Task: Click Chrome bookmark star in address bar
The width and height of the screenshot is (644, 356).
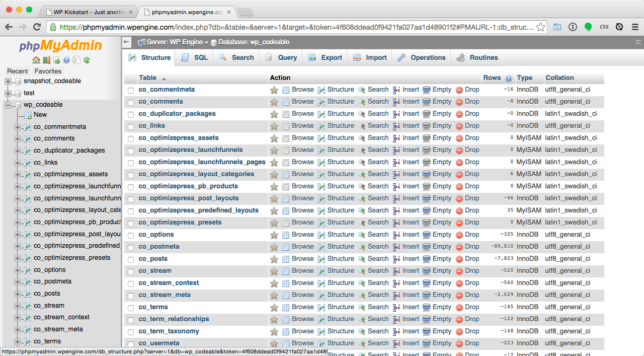Action: [x=540, y=27]
